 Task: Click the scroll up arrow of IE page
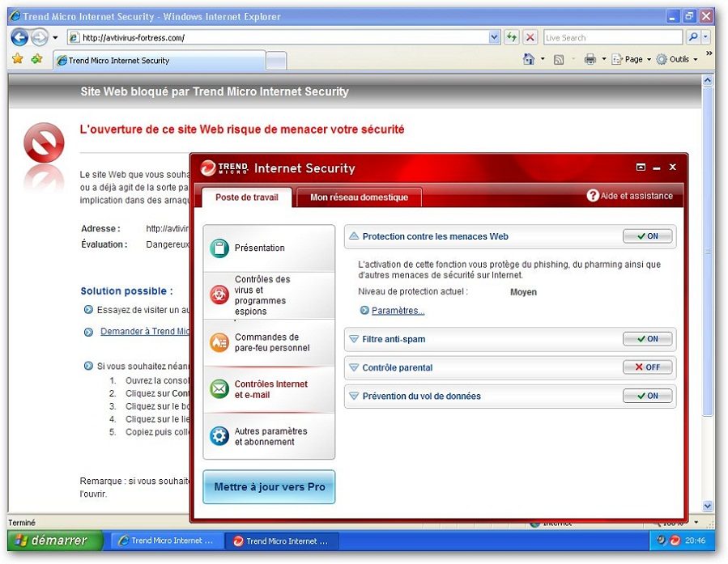pyautogui.click(x=707, y=81)
